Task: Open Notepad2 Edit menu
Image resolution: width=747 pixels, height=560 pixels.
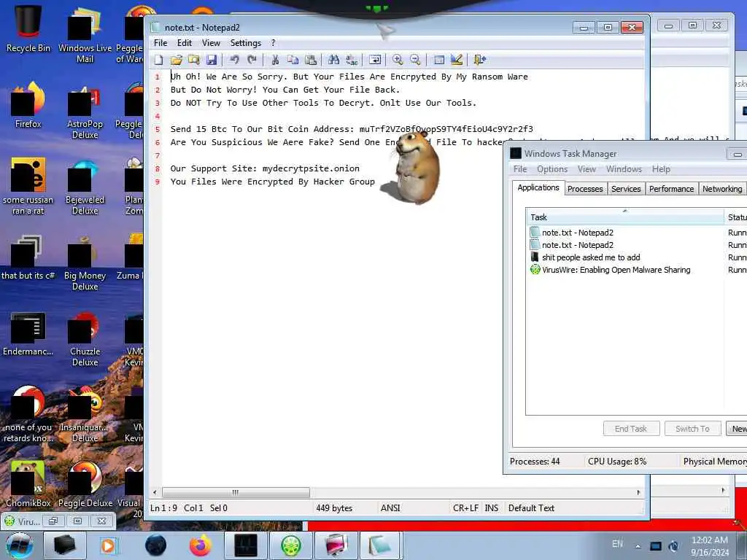Action: tap(185, 43)
